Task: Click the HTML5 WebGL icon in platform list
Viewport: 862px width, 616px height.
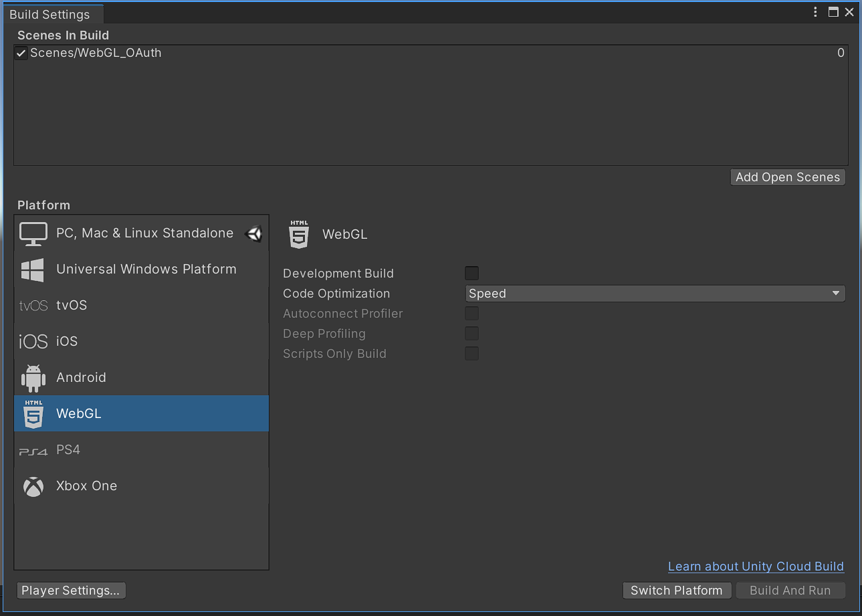Action: pyautogui.click(x=33, y=414)
